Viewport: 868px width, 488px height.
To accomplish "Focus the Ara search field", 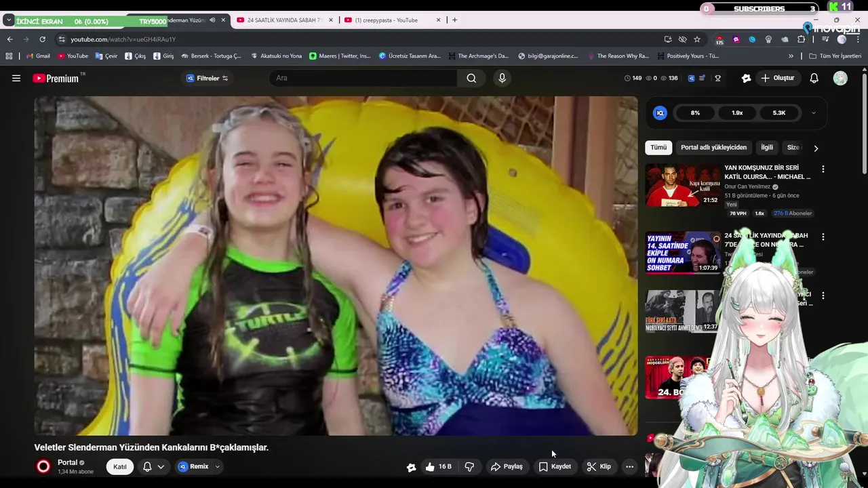I will pyautogui.click(x=363, y=78).
